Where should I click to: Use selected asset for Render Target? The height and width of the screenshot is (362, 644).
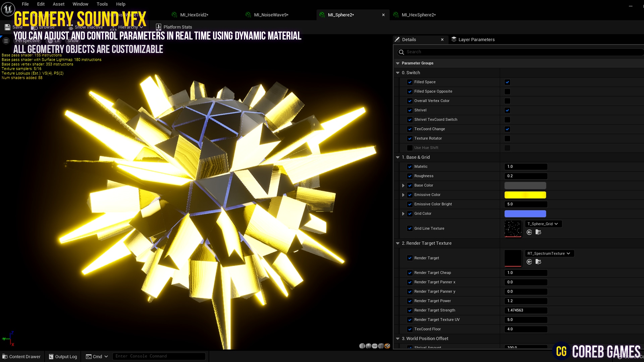[x=529, y=262]
